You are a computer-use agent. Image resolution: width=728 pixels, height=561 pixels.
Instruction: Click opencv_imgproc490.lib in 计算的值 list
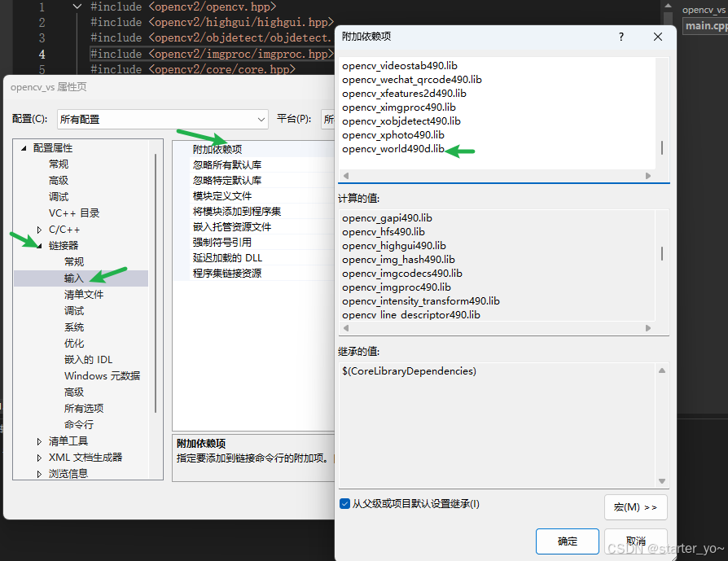[396, 287]
